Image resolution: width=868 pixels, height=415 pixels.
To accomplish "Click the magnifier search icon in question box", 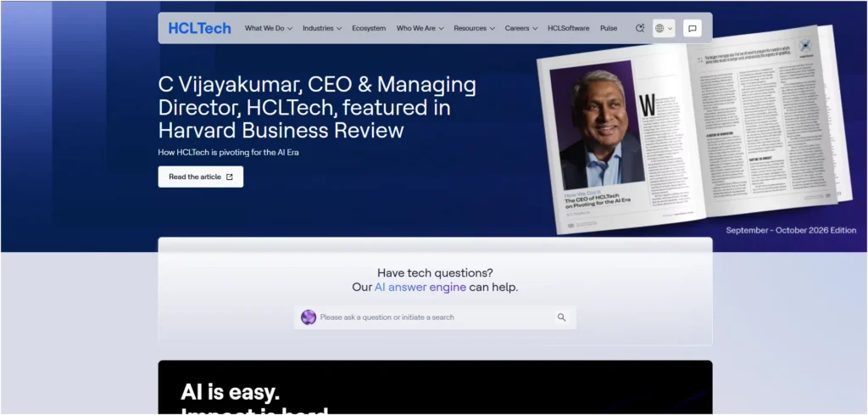I will click(561, 317).
